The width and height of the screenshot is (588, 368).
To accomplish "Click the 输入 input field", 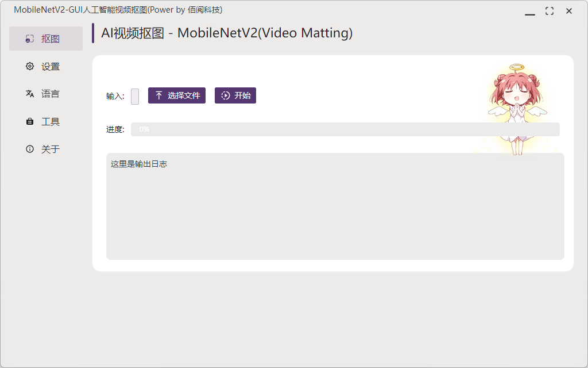I will pyautogui.click(x=134, y=96).
